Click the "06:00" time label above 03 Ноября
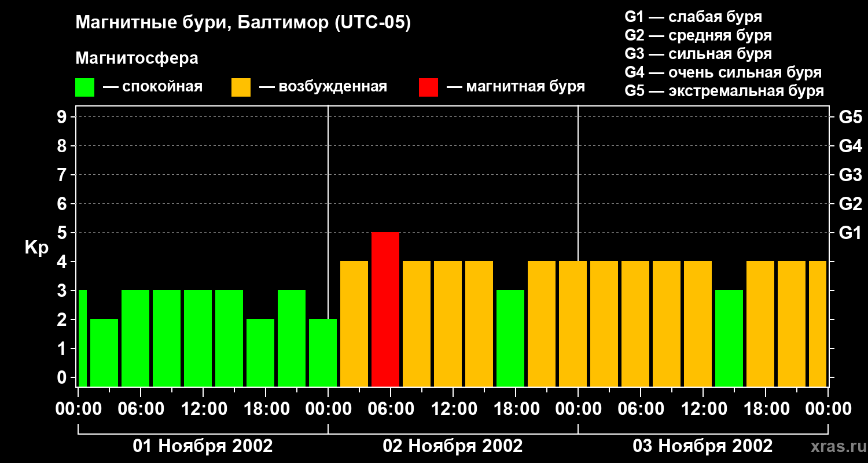Image resolution: width=868 pixels, height=463 pixels. (x=640, y=409)
